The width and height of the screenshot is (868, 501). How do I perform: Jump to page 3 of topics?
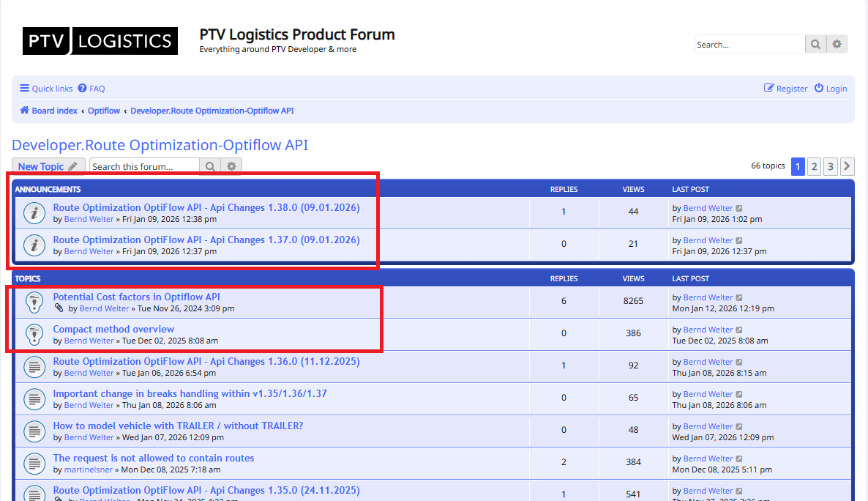pos(830,167)
